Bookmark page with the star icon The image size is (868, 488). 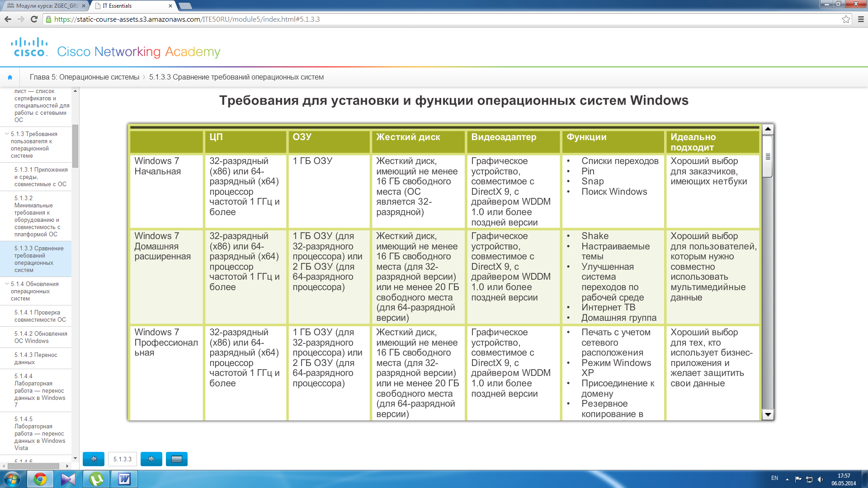point(846,19)
